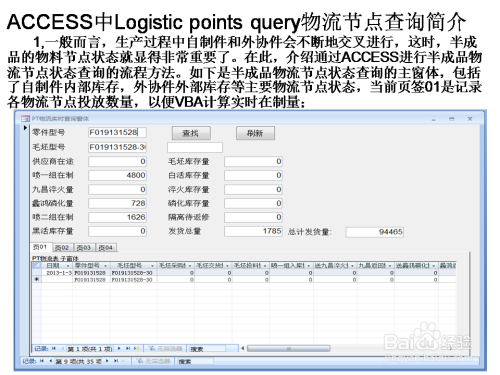Click the main form record number box
Viewport: 500px width, 375px height.
78,361
